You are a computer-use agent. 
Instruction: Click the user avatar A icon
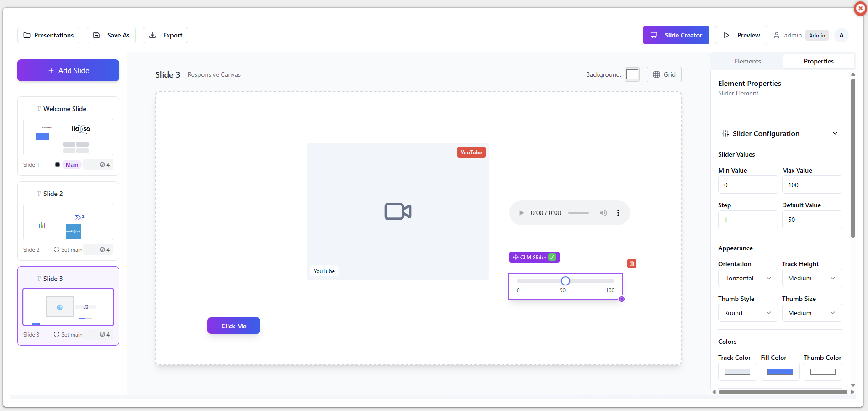click(841, 35)
